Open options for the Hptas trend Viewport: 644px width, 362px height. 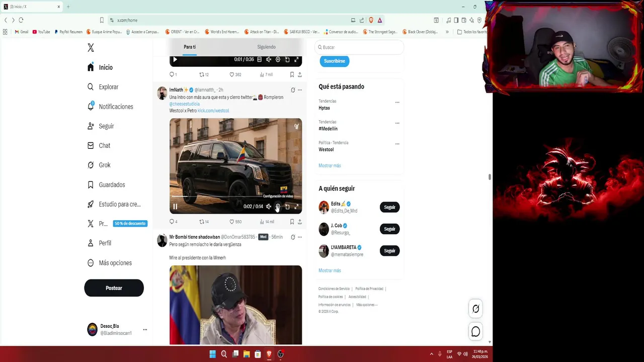(397, 102)
